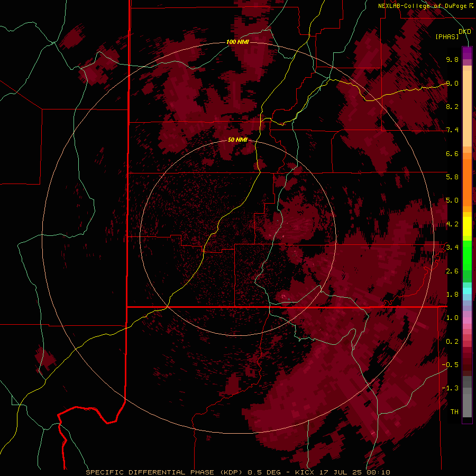This screenshot has height=476, width=476.
Task: Click the 5.0 scale value
Action: click(x=452, y=200)
